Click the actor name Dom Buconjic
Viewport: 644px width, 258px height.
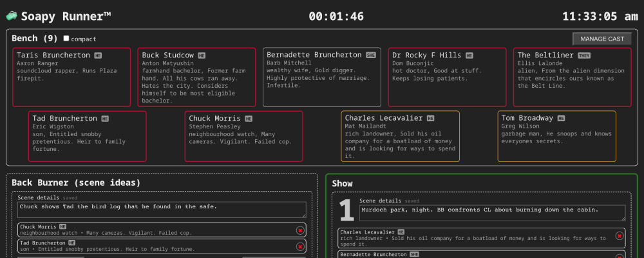tap(413, 63)
